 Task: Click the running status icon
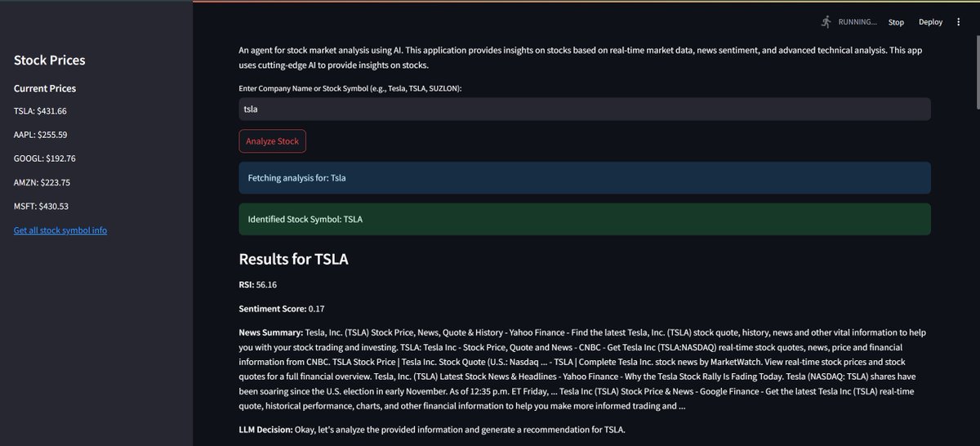[x=826, y=22]
